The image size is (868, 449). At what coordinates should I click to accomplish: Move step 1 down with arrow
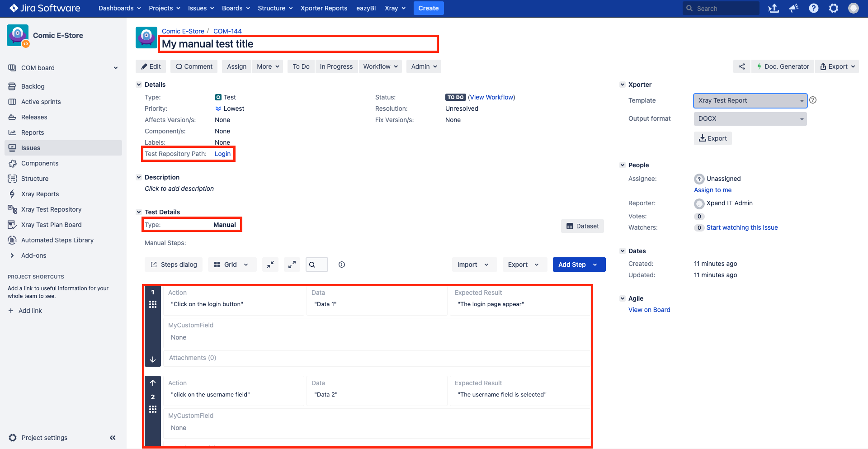click(x=153, y=359)
